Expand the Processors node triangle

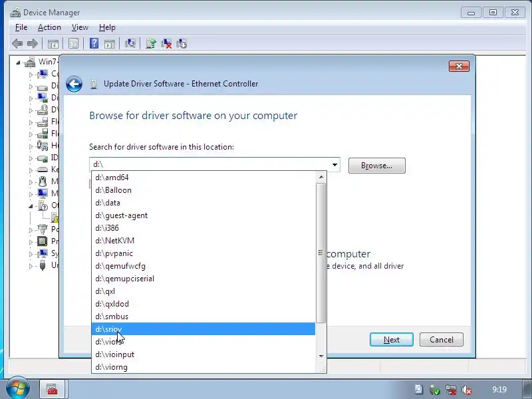(31, 242)
